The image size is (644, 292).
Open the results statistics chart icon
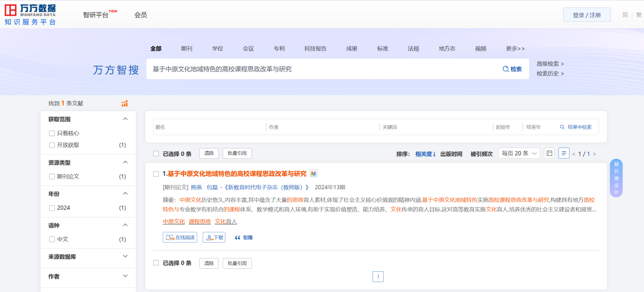click(x=125, y=104)
